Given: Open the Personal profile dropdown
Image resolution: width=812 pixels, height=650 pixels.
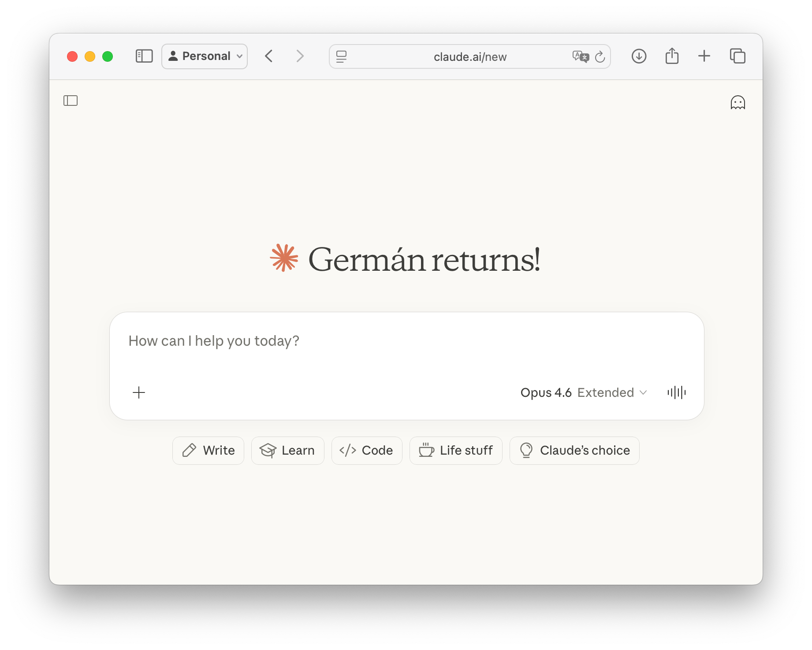Looking at the screenshot, I should (x=205, y=56).
